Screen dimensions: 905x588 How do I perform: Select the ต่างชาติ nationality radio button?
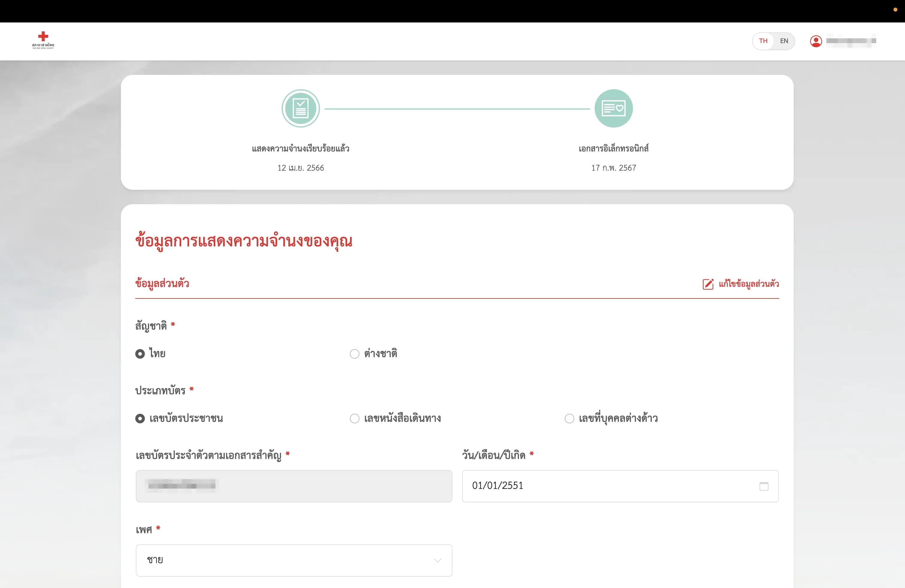tap(354, 354)
